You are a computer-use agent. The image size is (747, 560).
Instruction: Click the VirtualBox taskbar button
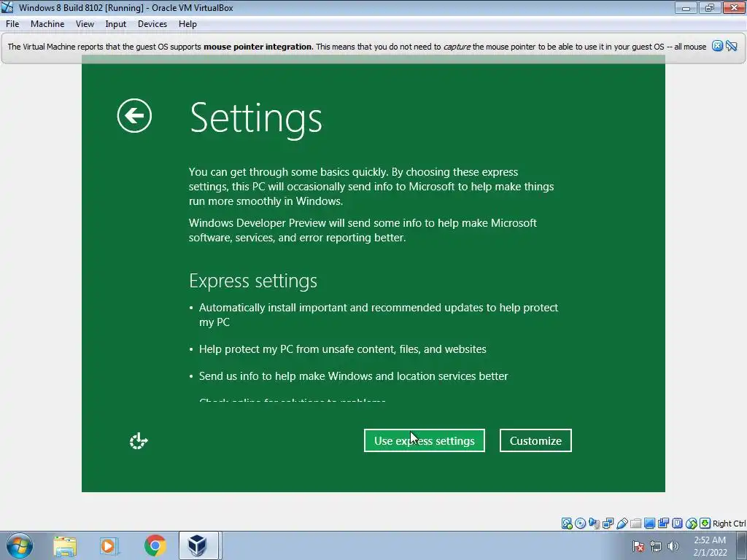click(198, 545)
